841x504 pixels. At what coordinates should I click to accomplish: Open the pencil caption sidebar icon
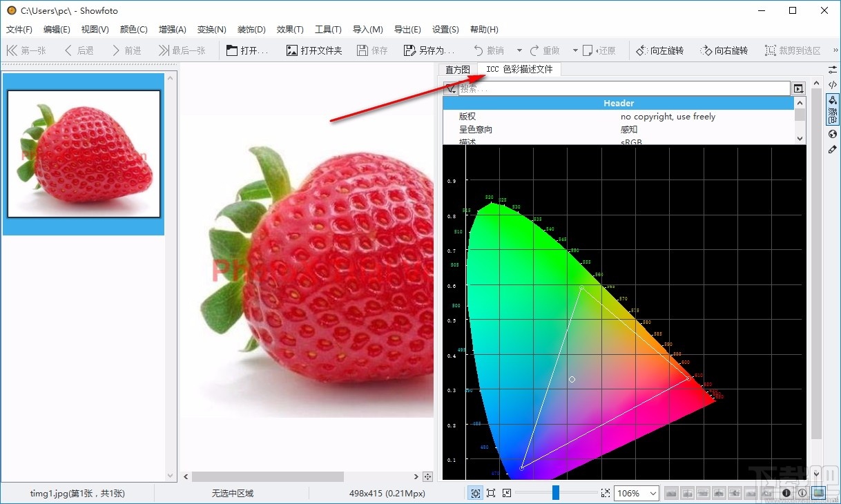pyautogui.click(x=833, y=149)
